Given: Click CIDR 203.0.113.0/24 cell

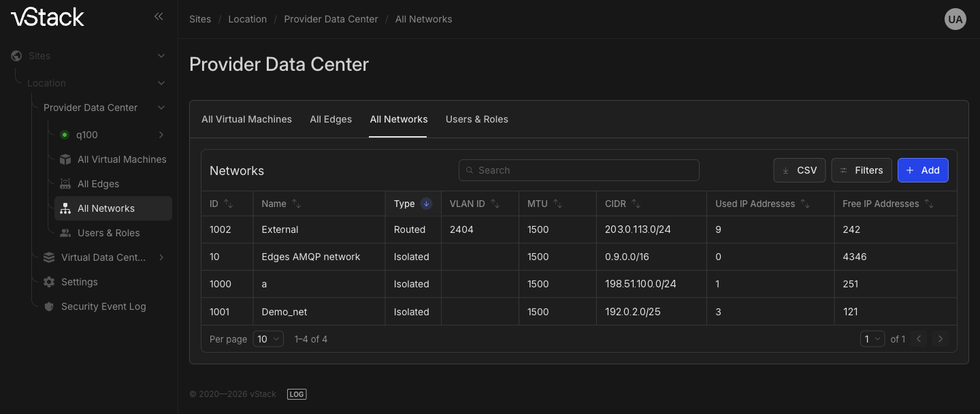Looking at the screenshot, I should (x=638, y=229).
